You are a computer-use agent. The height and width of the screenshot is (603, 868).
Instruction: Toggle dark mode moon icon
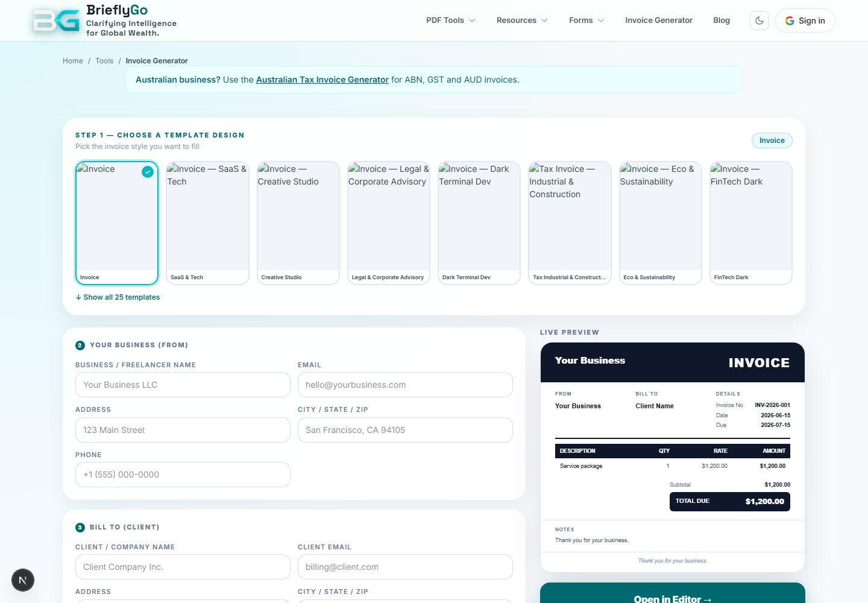pos(759,21)
